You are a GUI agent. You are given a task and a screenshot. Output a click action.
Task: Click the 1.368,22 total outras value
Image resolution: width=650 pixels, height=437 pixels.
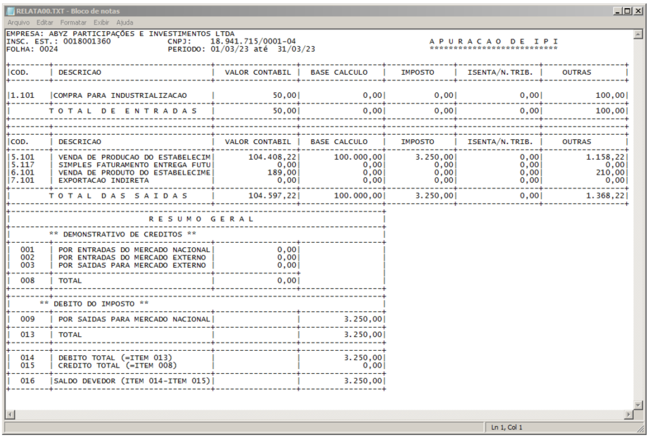[605, 196]
